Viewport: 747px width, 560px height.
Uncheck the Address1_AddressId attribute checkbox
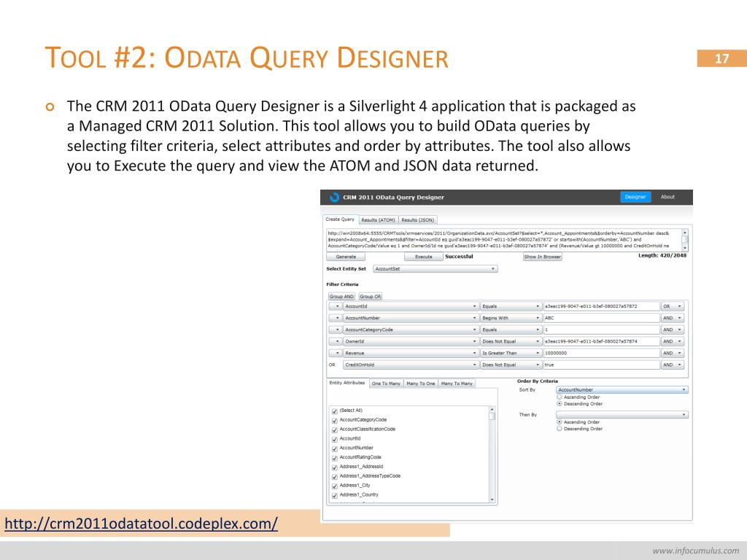pyautogui.click(x=334, y=467)
